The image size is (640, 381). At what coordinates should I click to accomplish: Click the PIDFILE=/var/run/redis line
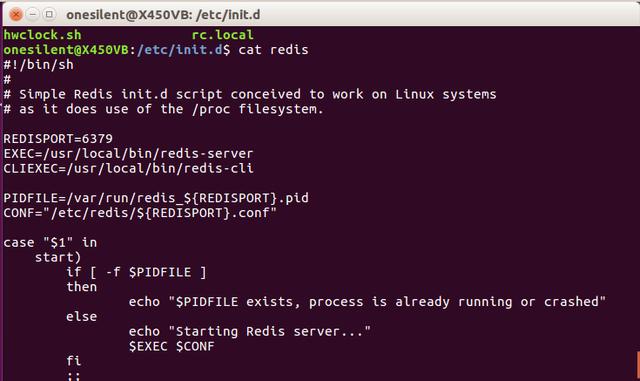click(156, 198)
